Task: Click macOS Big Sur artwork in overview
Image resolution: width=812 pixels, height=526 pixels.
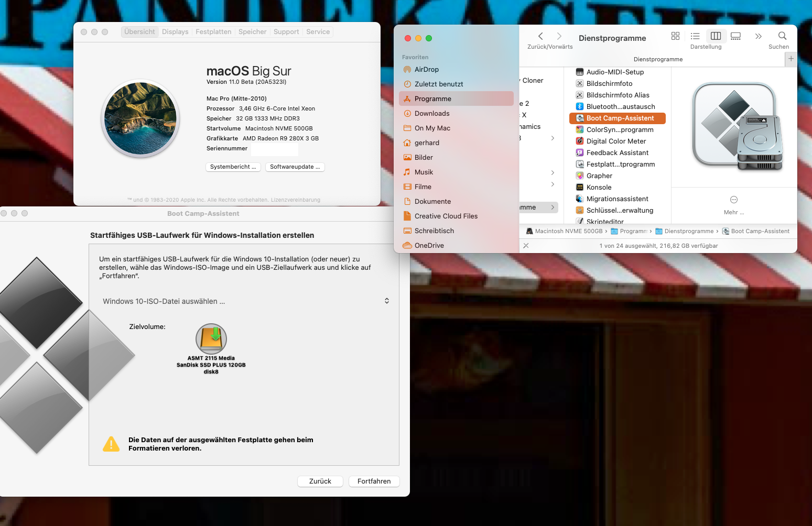Action: (140, 118)
